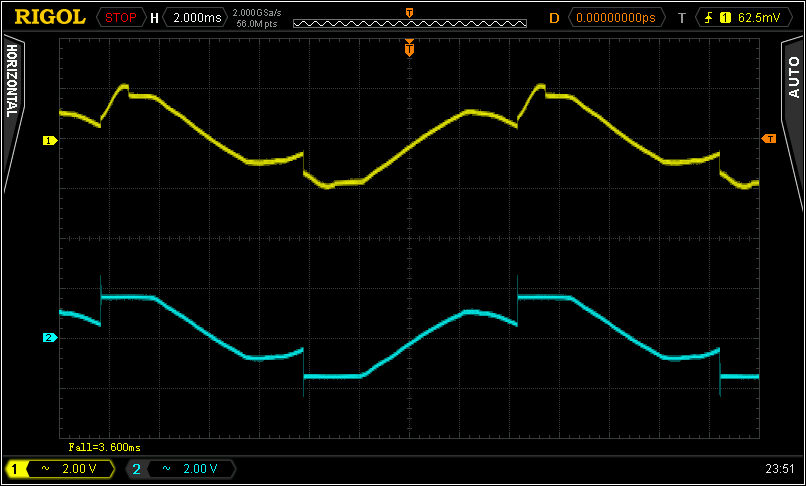Screen dimensions: 806x486
Task: Click the cyan channel 2 ground marker
Action: [x=47, y=338]
